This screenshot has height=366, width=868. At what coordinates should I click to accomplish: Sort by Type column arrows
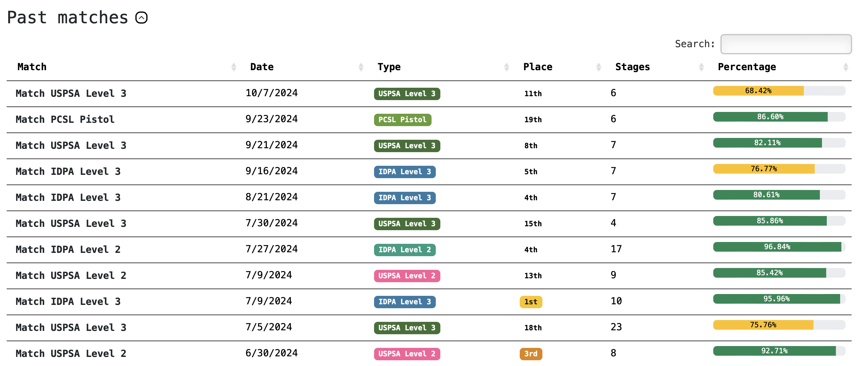tap(506, 67)
